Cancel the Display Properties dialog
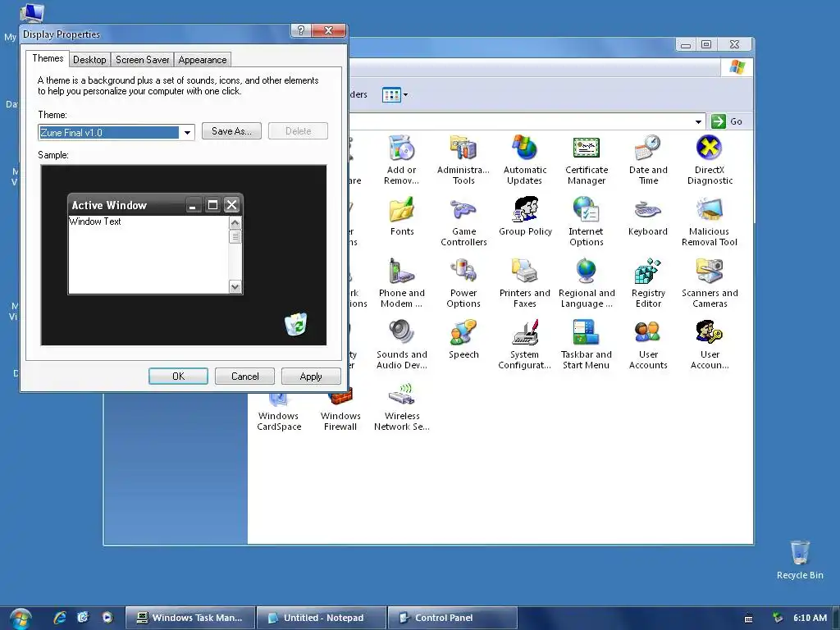This screenshot has height=630, width=840. [244, 376]
